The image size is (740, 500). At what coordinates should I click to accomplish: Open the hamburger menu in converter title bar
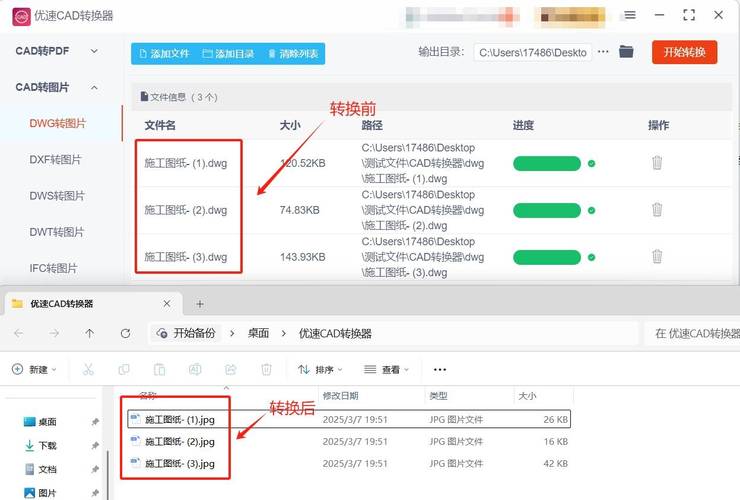(630, 15)
